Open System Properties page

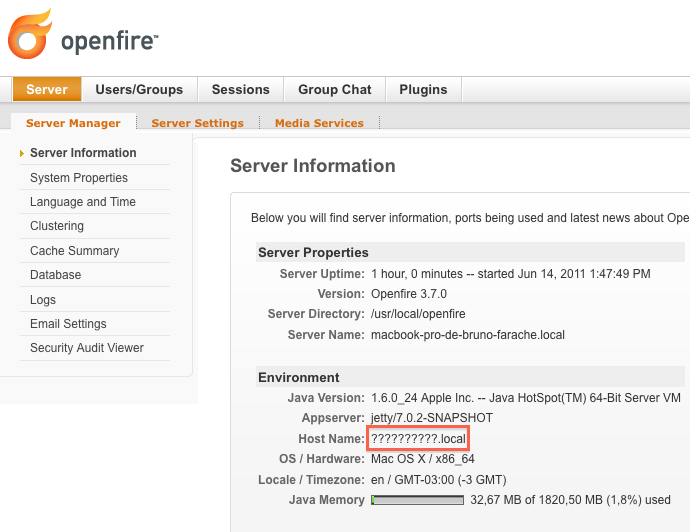pyautogui.click(x=79, y=178)
